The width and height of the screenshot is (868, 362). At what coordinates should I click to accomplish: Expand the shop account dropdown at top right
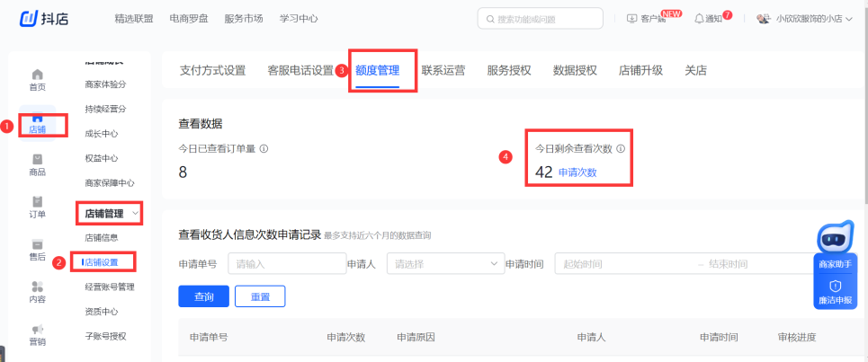pyautogui.click(x=848, y=19)
